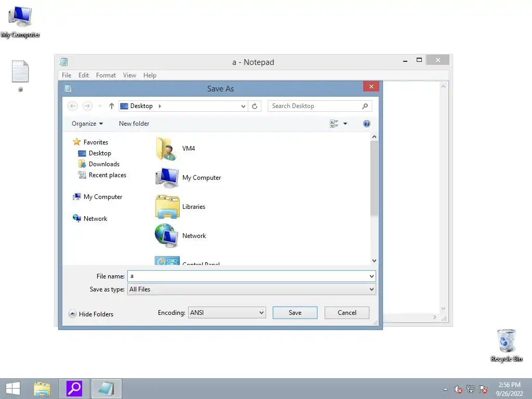Open Notepad Help menu

pos(150,75)
